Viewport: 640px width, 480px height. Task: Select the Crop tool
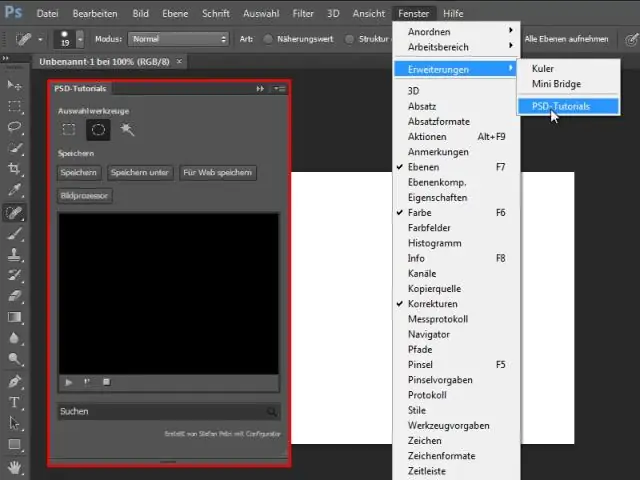[15, 169]
